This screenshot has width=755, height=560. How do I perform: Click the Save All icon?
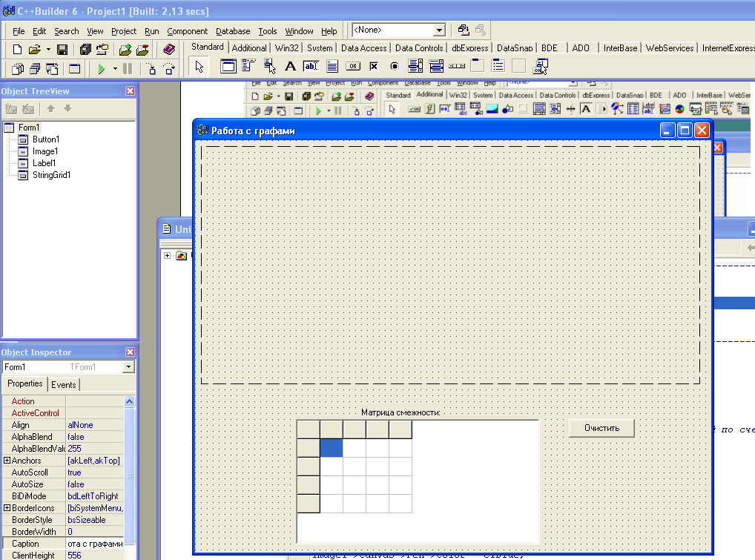pyautogui.click(x=85, y=49)
